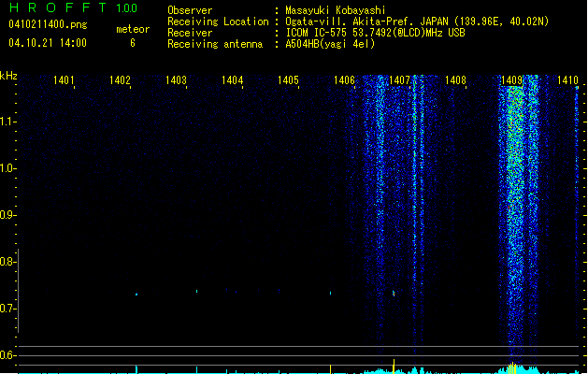Click time marker 1408
Screen dimensions: 588x374
click(x=455, y=80)
